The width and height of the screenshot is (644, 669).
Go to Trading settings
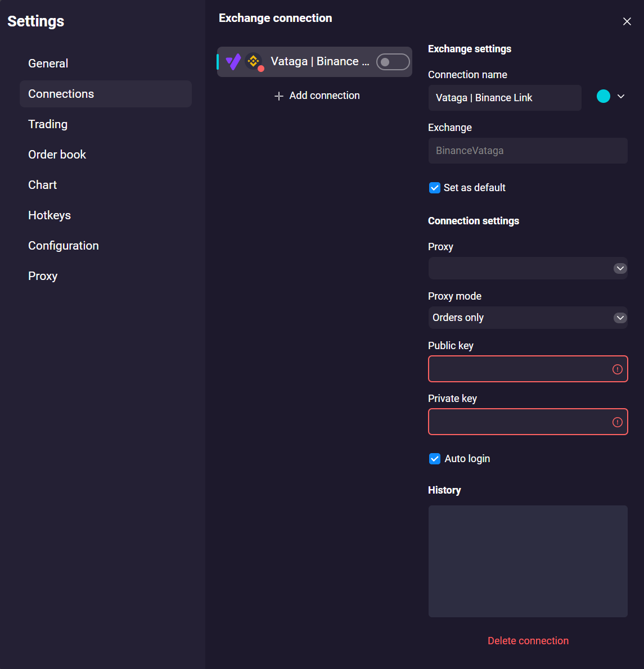click(105, 124)
